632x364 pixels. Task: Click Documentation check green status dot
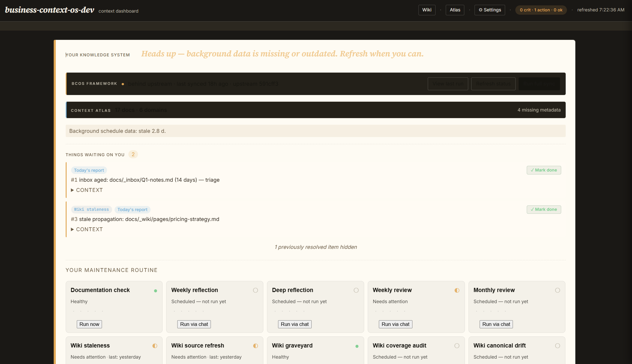click(x=155, y=291)
